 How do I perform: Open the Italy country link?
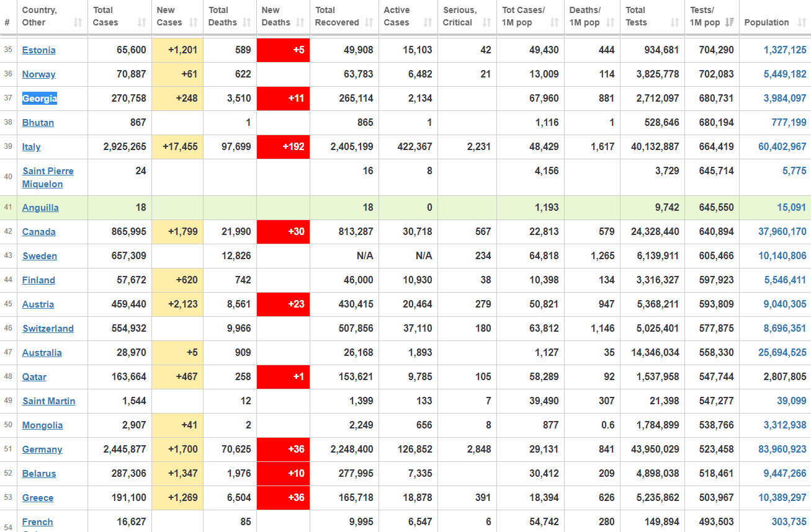(31, 147)
